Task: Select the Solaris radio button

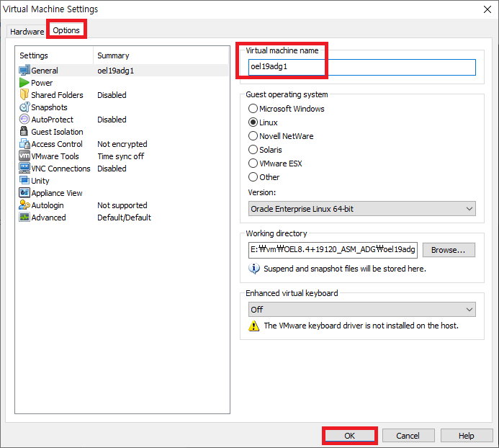Action: [253, 150]
